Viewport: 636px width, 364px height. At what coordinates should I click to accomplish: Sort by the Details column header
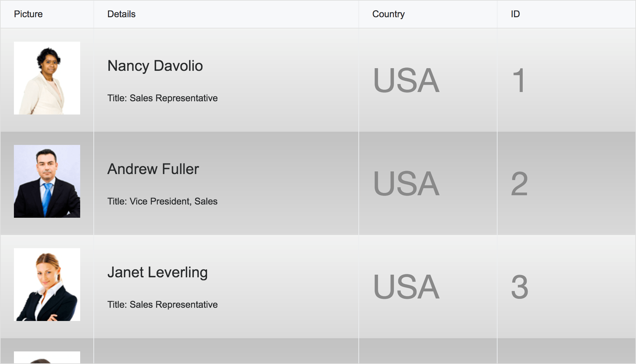click(x=122, y=14)
